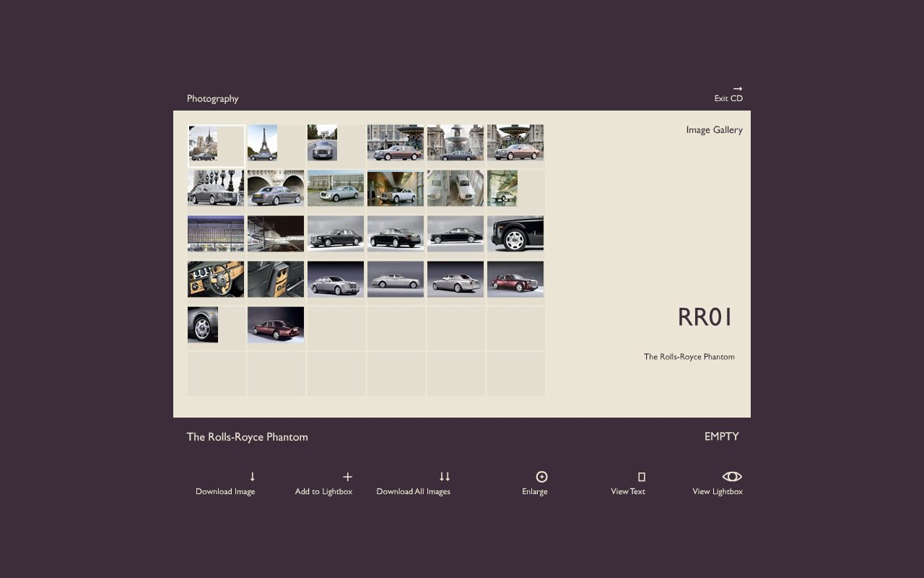Select the narrow wheel detail thumbnail
Image resolution: width=924 pixels, height=578 pixels.
tap(203, 325)
